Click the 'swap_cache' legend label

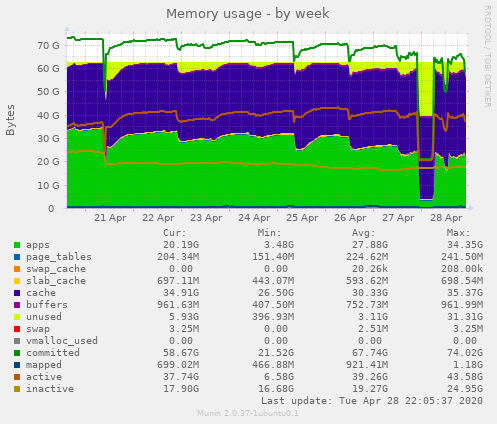point(56,269)
